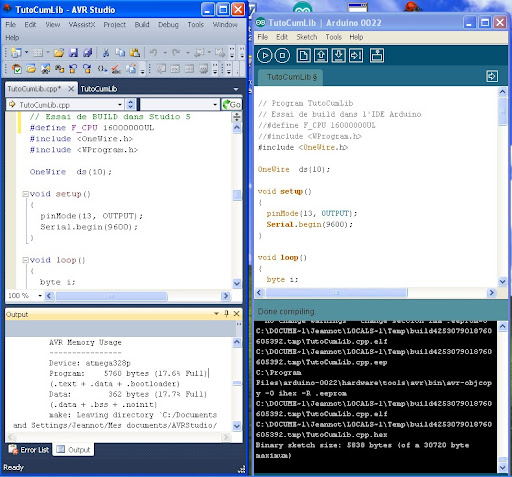Close the TutoCumLib.cpp* tab

pos(71,89)
